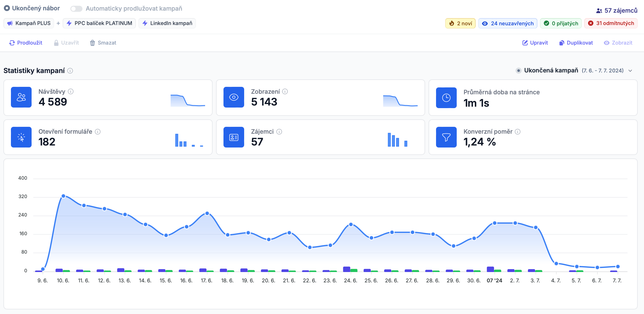Image resolution: width=644 pixels, height=314 pixels.
Task: Open the LinkedIn kampaň tag
Action: (x=167, y=23)
